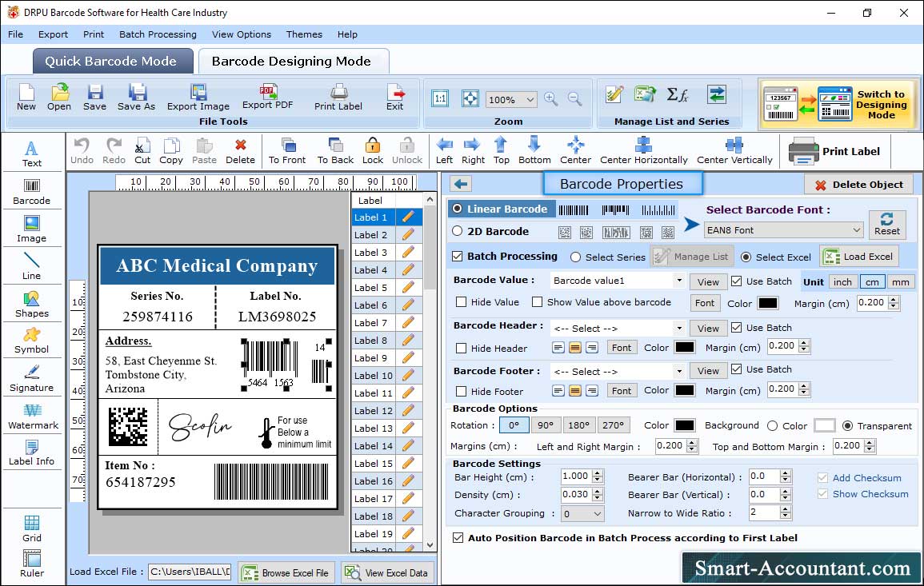Image resolution: width=924 pixels, height=586 pixels.
Task: Click Load Excel File path field
Action: coord(190,572)
